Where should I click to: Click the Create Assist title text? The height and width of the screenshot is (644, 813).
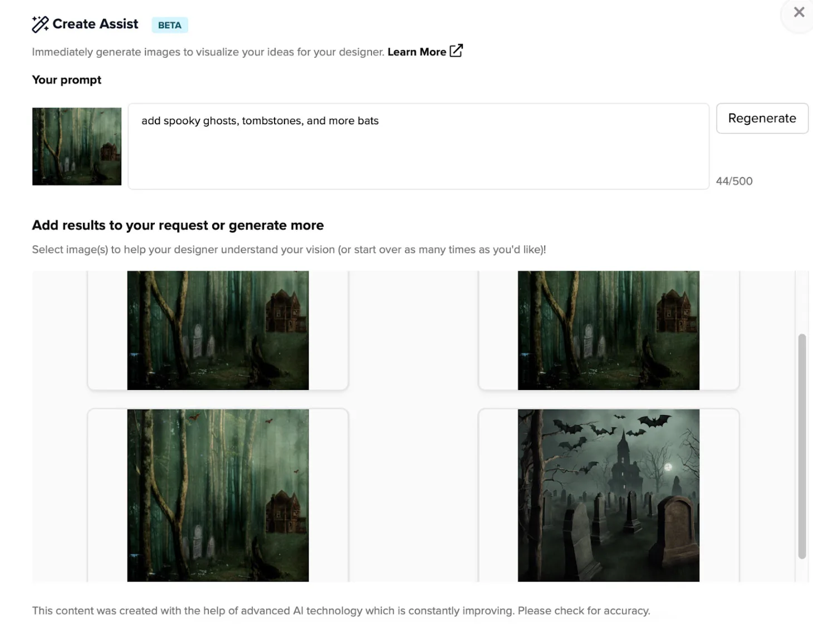tap(95, 24)
